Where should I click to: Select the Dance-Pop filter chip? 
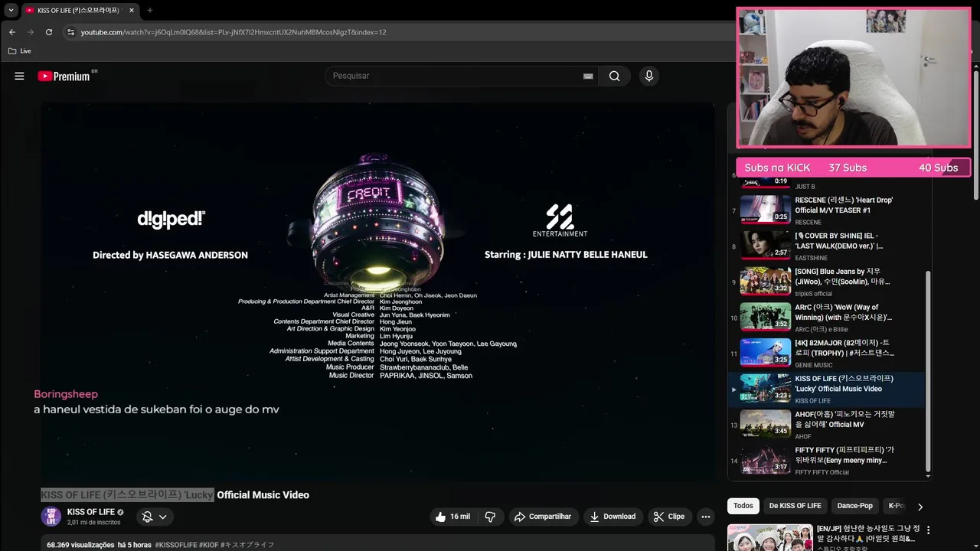click(854, 506)
